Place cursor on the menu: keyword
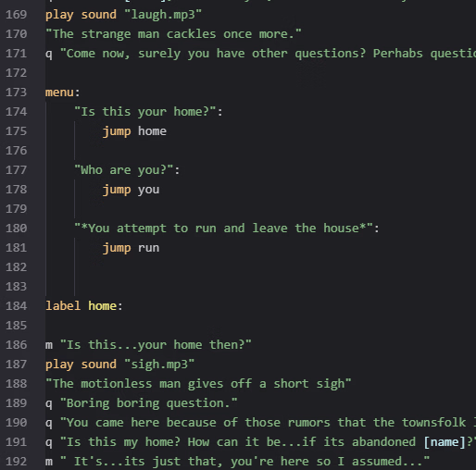This screenshot has height=470, width=476. pos(63,93)
